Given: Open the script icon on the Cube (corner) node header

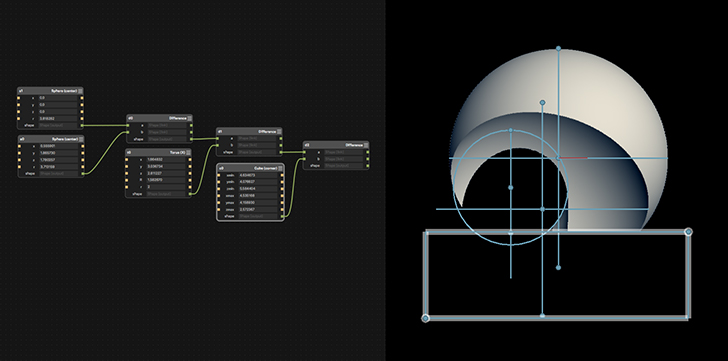Looking at the screenshot, I should tap(280, 168).
